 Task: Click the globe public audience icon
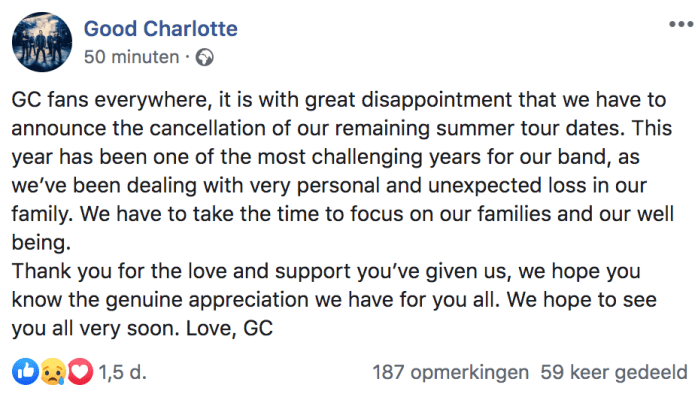pyautogui.click(x=204, y=58)
